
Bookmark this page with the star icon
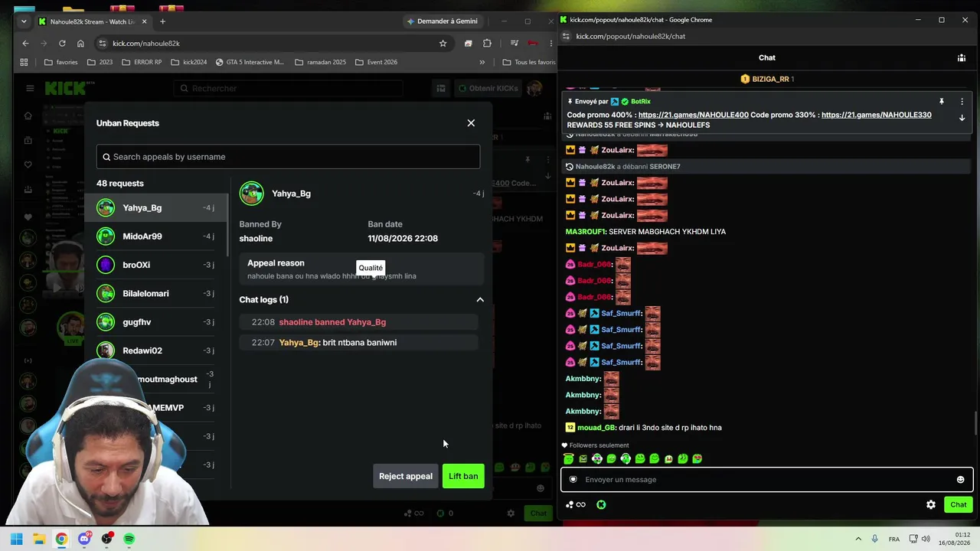(443, 44)
